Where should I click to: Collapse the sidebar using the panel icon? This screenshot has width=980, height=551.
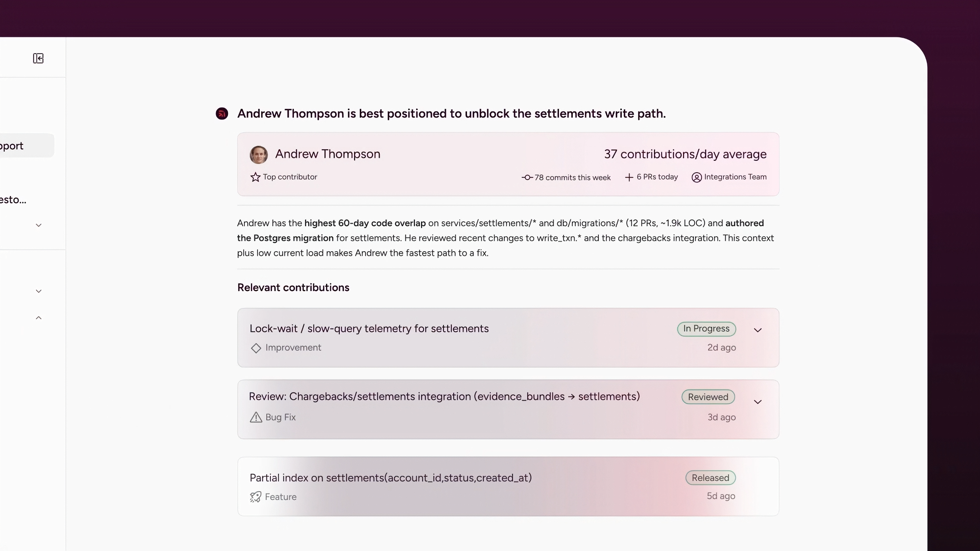coord(38,58)
